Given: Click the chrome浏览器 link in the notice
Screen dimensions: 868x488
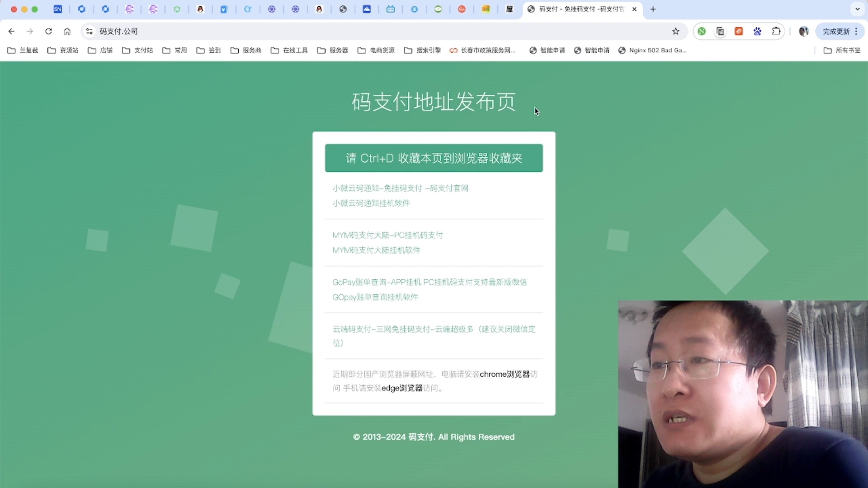Looking at the screenshot, I should [x=505, y=374].
